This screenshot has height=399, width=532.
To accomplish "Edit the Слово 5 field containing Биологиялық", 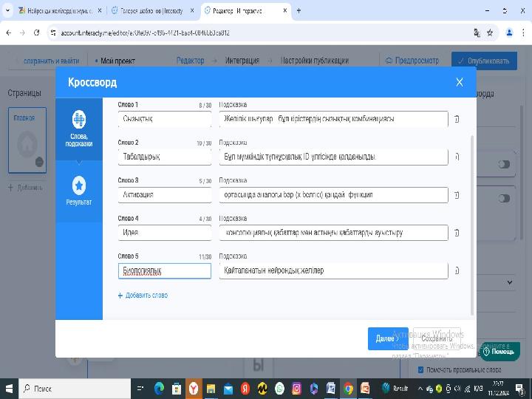I will coord(165,270).
